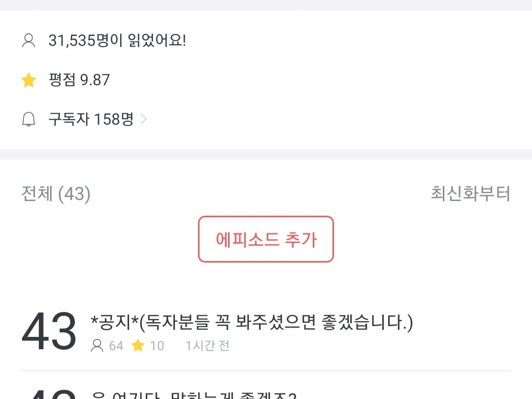532x399 pixels.
Task: Select the 전체 (43) episode filter
Action: (56, 194)
